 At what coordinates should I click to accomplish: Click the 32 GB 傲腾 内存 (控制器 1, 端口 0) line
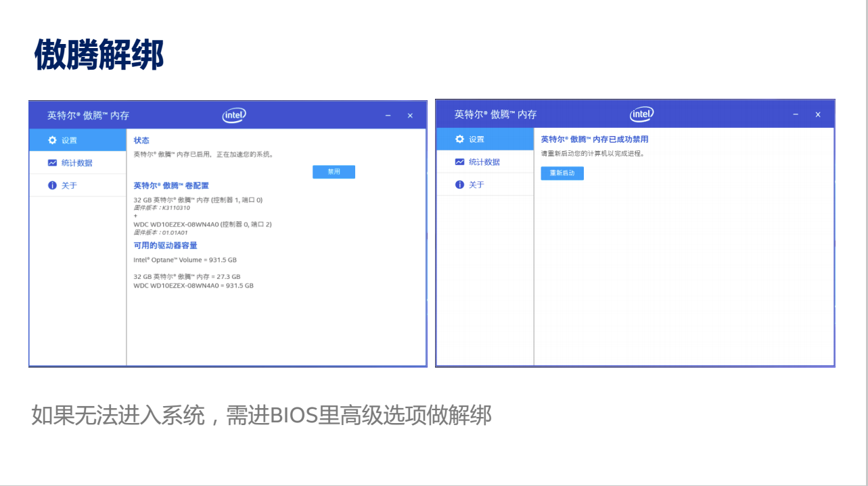click(x=198, y=200)
